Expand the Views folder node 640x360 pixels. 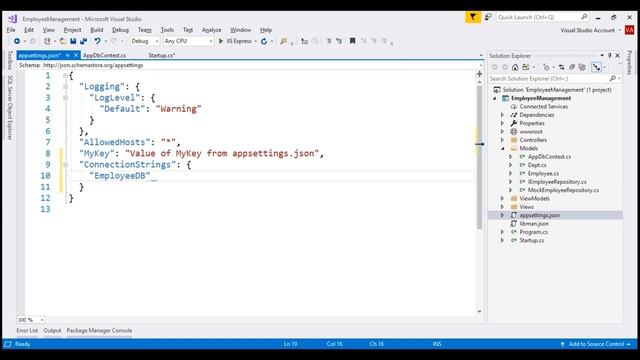(x=502, y=207)
